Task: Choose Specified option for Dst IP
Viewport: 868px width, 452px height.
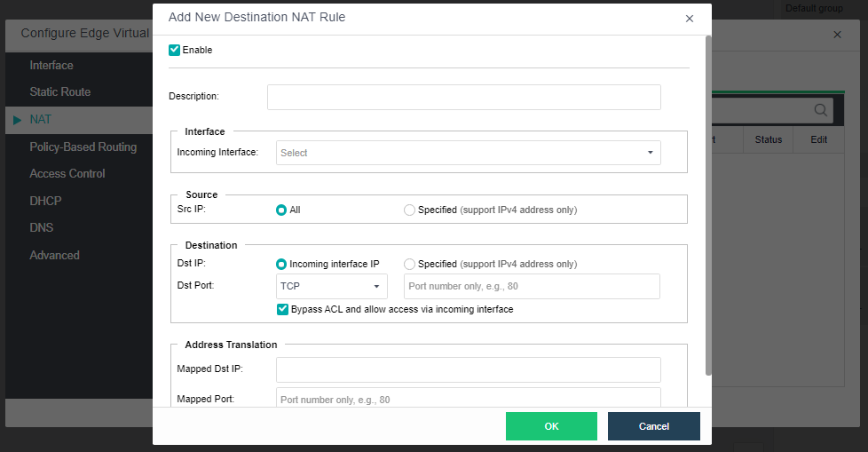Action: click(409, 264)
